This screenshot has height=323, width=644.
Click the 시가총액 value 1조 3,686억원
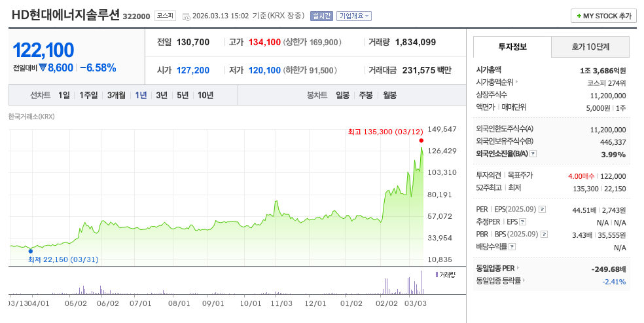pyautogui.click(x=603, y=71)
